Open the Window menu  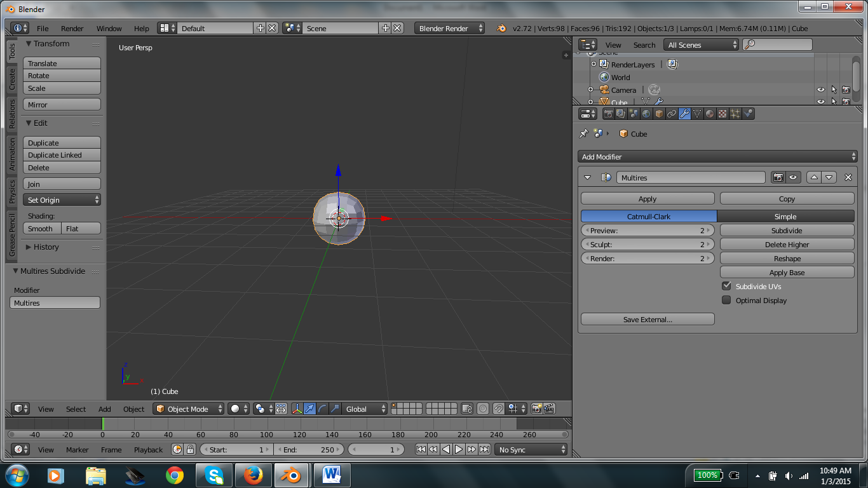click(109, 29)
